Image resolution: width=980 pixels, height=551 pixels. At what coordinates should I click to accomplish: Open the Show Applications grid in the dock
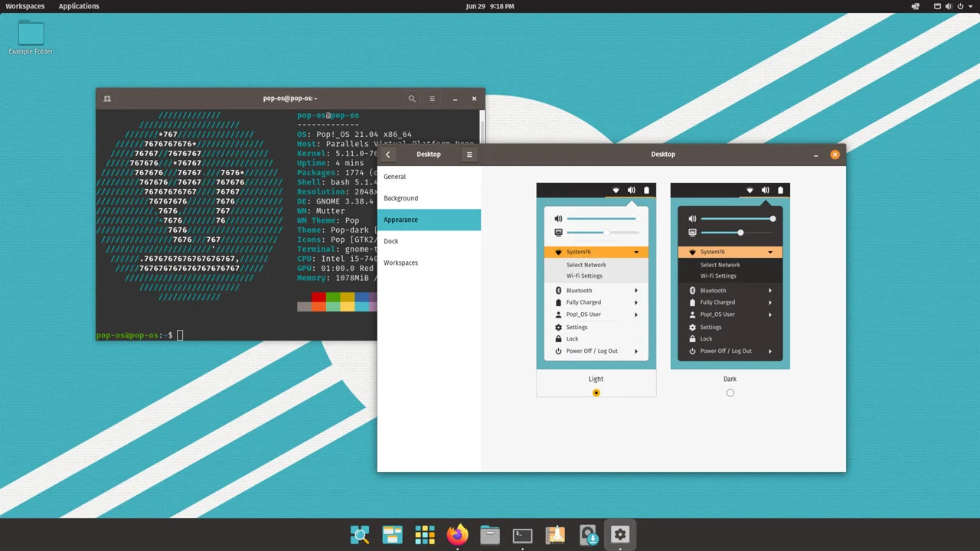pyautogui.click(x=425, y=534)
